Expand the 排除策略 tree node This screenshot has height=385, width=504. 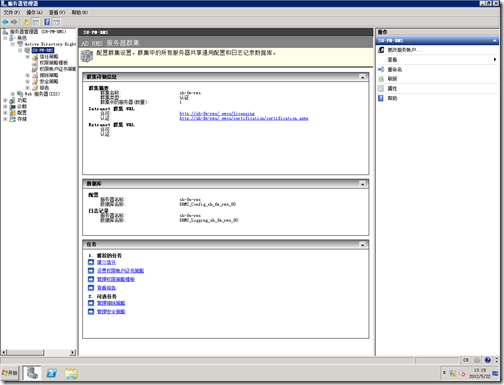(x=28, y=75)
